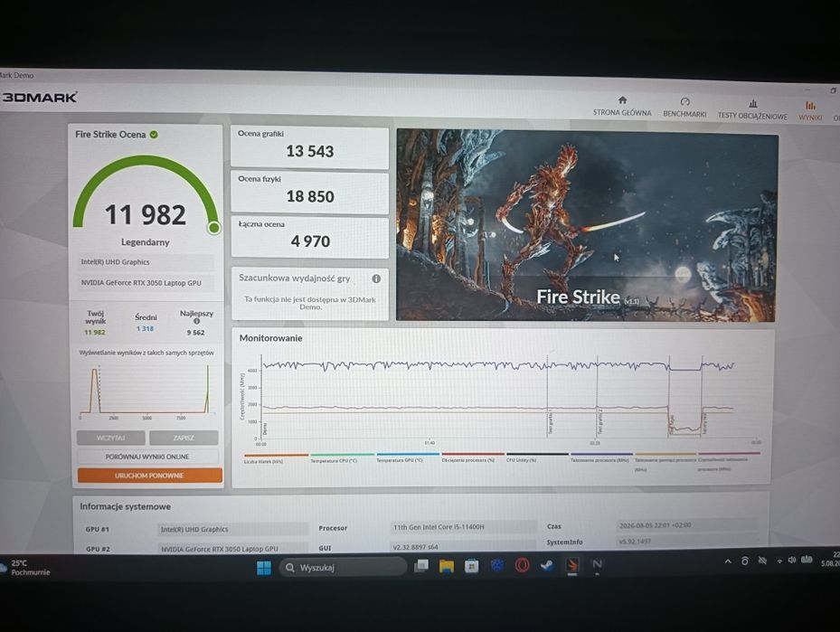The image size is (840, 632).
Task: Click the GUI version v2.32.8897 s64
Action: pos(463,547)
